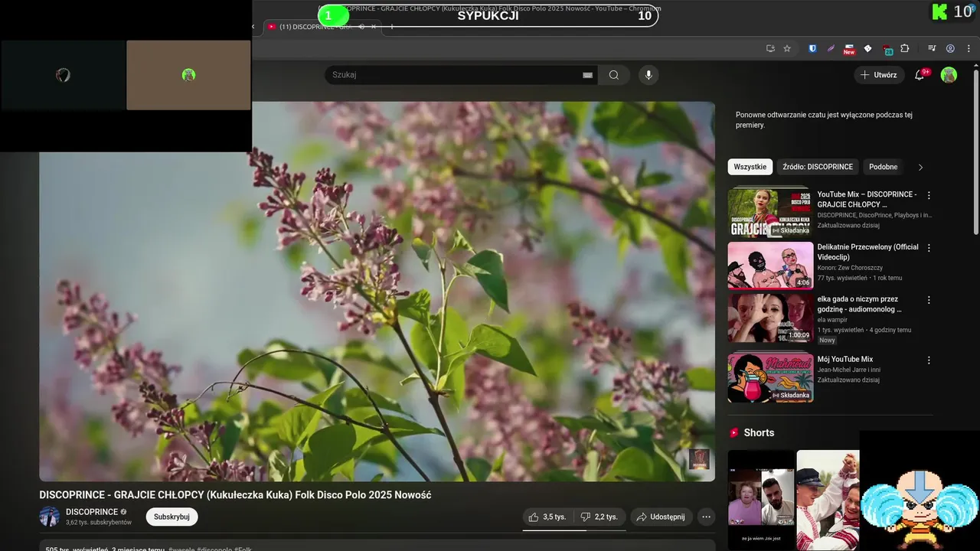Click the Konon: Zew Choroszczy channel name
The image size is (980, 551).
850,268
